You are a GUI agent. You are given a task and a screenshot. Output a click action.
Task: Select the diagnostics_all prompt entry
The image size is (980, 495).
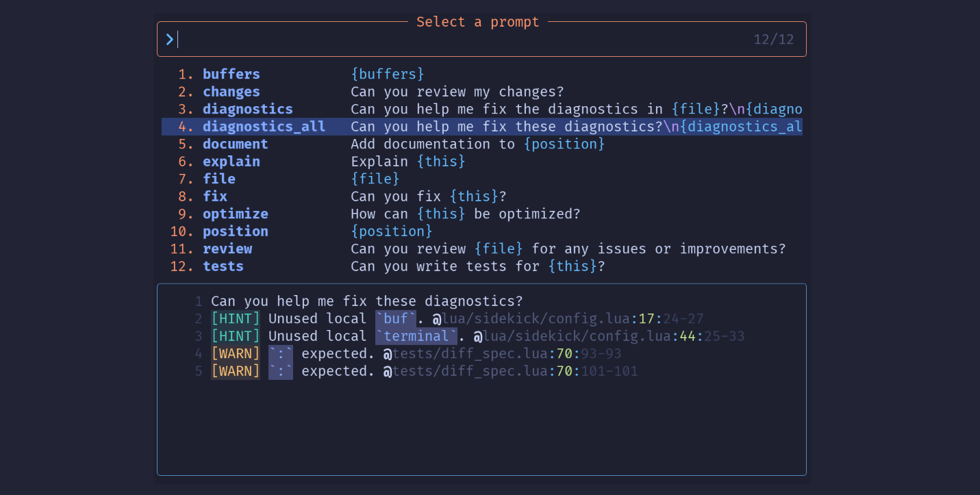(264, 126)
